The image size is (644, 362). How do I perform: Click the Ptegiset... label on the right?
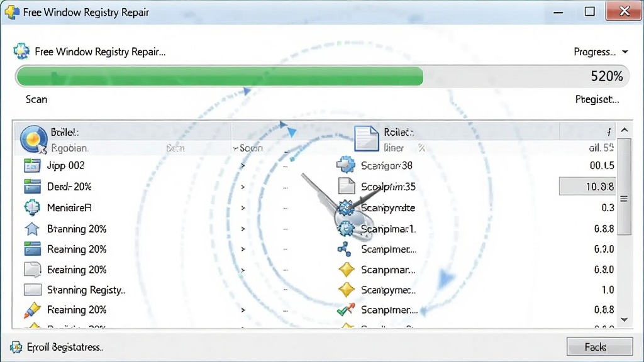click(597, 99)
